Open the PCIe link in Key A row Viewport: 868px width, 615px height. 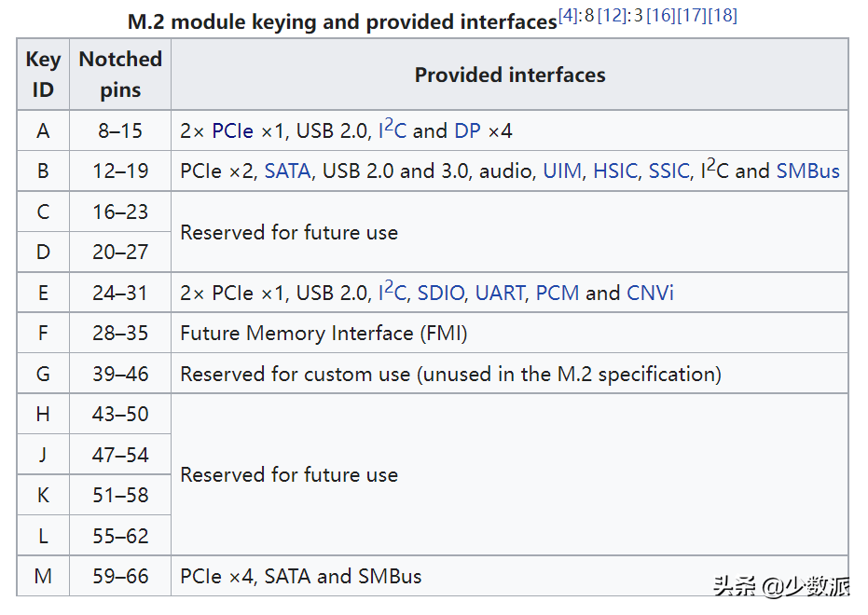[232, 131]
